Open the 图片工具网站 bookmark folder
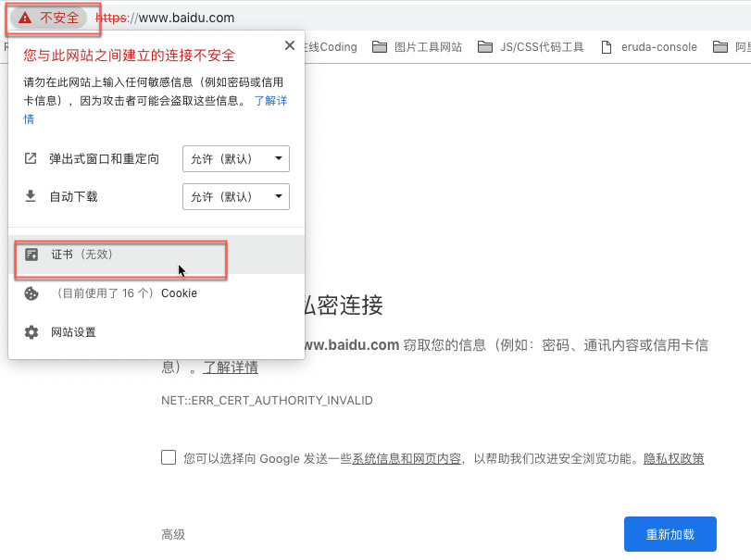751x560 pixels. [x=417, y=47]
